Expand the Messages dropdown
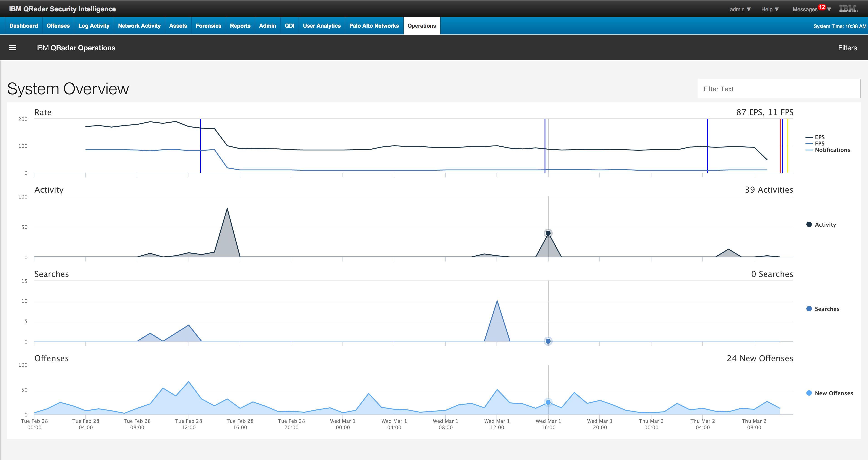 (811, 10)
